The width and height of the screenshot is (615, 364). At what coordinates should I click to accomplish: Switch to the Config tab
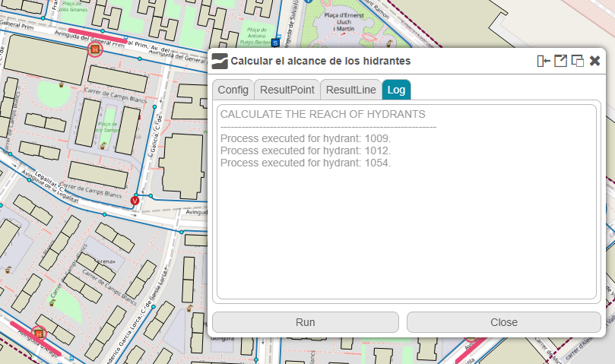coord(233,90)
